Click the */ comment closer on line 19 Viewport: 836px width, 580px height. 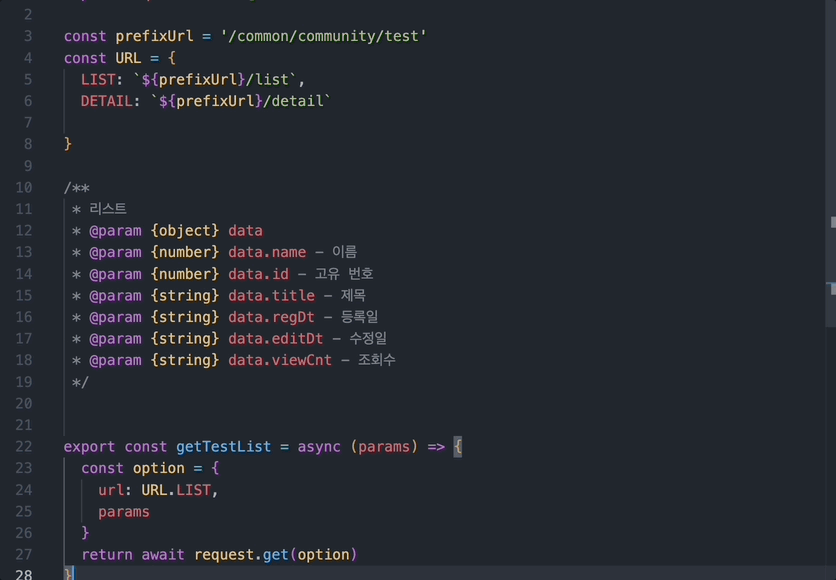click(x=80, y=382)
